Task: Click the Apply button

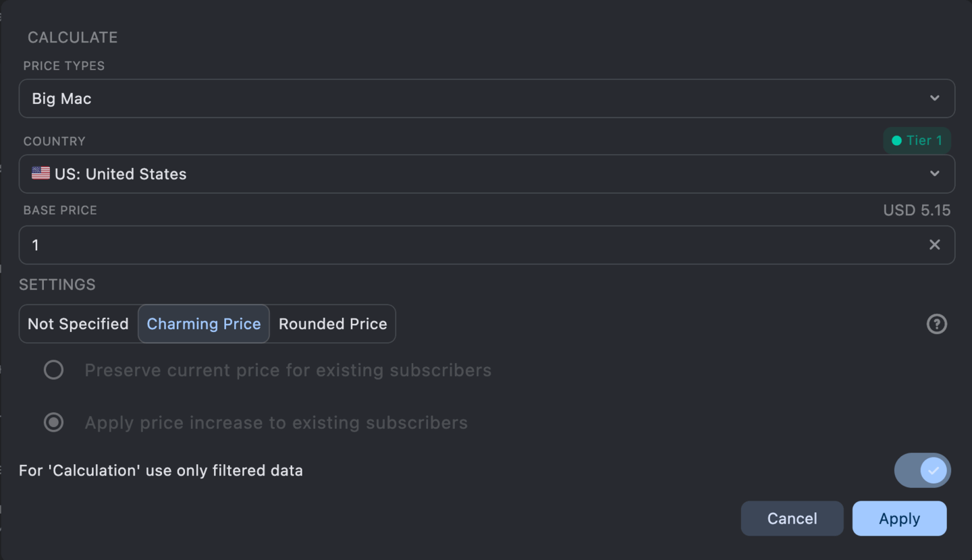Action: coord(899,518)
